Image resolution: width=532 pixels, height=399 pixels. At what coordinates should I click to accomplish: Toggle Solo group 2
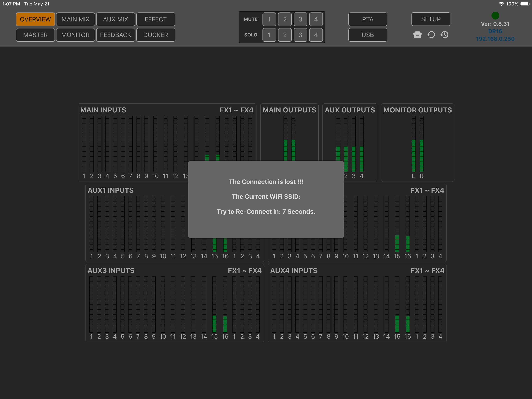(285, 35)
